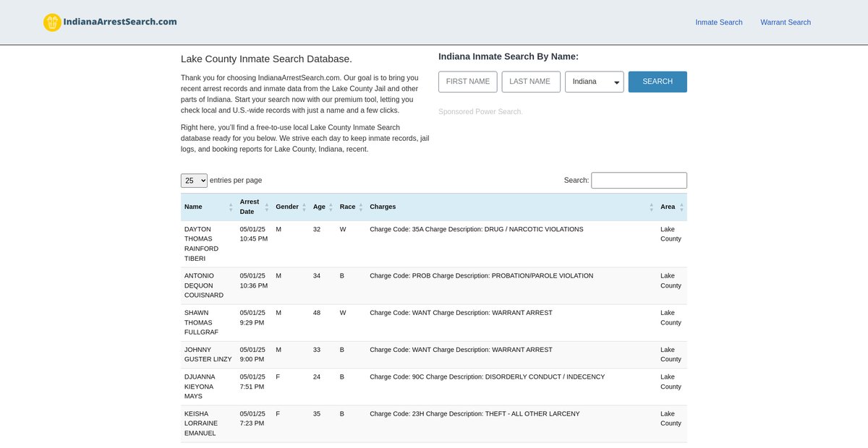Focus the LAST NAME input field
Screen dimensions: 868x448
(531, 82)
